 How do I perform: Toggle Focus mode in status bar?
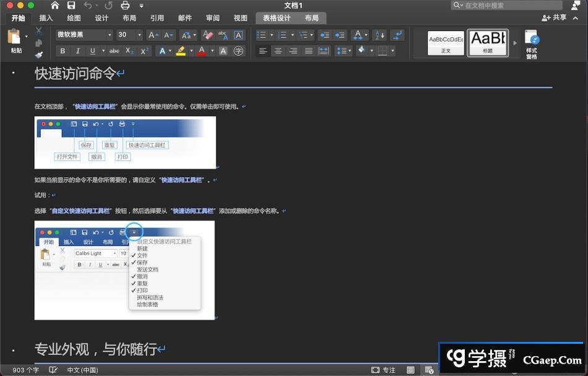383,370
